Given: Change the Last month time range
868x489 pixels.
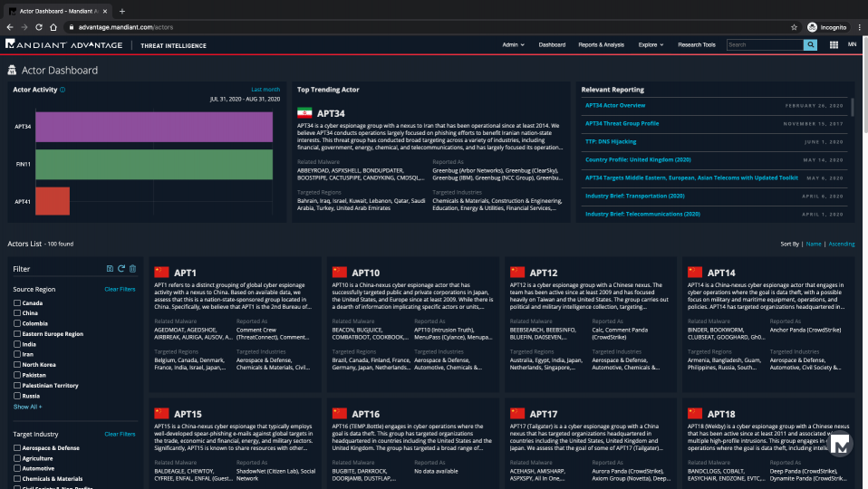Looking at the screenshot, I should 265,90.
